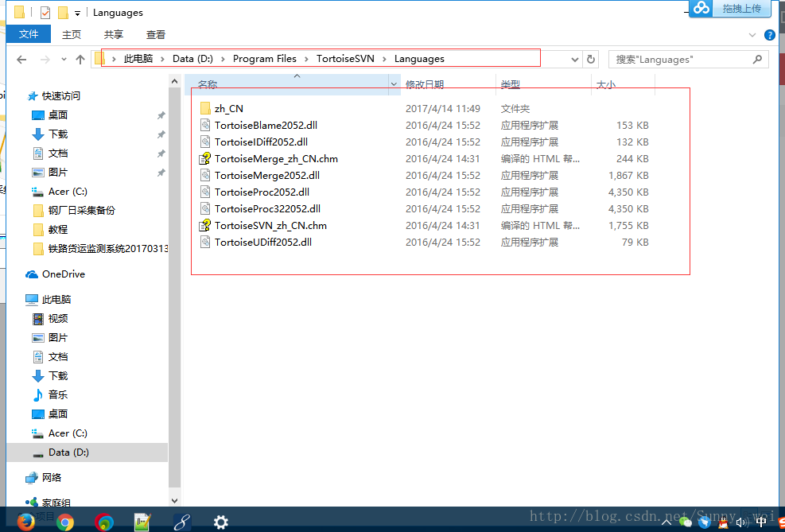Select the TortoiseProc322052.dll file icon
Image resolution: width=785 pixels, height=532 pixels.
pyautogui.click(x=204, y=208)
